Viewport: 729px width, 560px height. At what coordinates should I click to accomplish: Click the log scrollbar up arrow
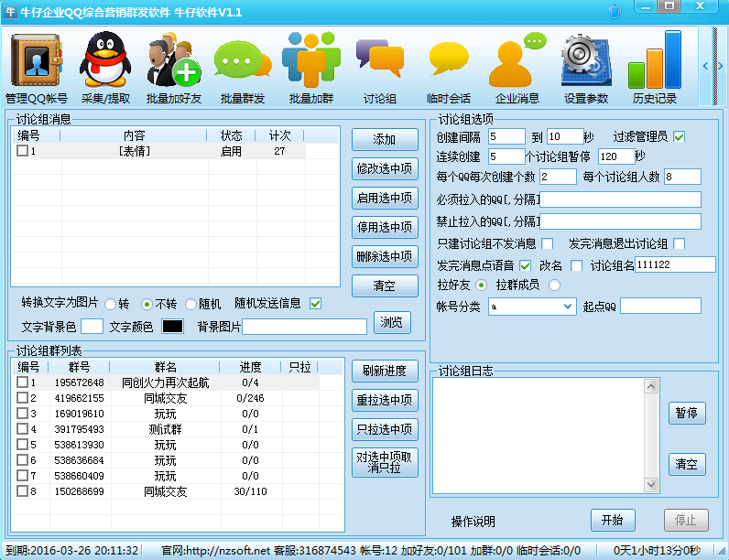(x=651, y=386)
